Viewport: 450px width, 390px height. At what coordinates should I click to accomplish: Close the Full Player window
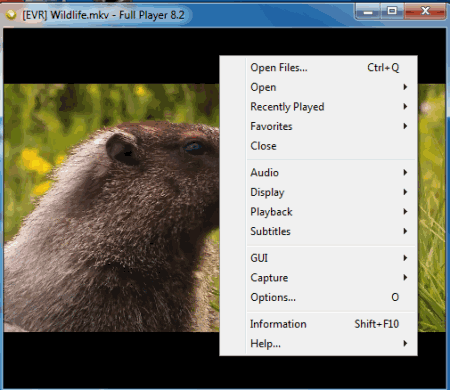click(x=425, y=11)
